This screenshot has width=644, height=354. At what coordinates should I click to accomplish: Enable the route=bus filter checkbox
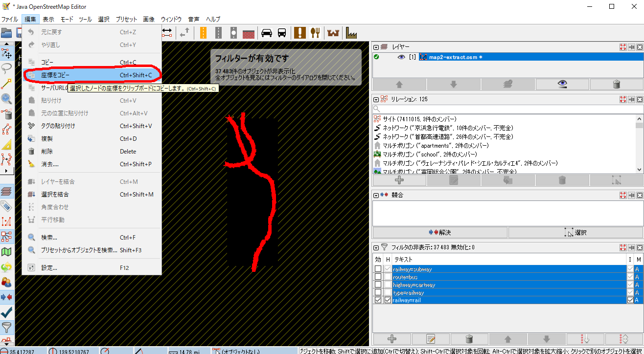coord(378,277)
